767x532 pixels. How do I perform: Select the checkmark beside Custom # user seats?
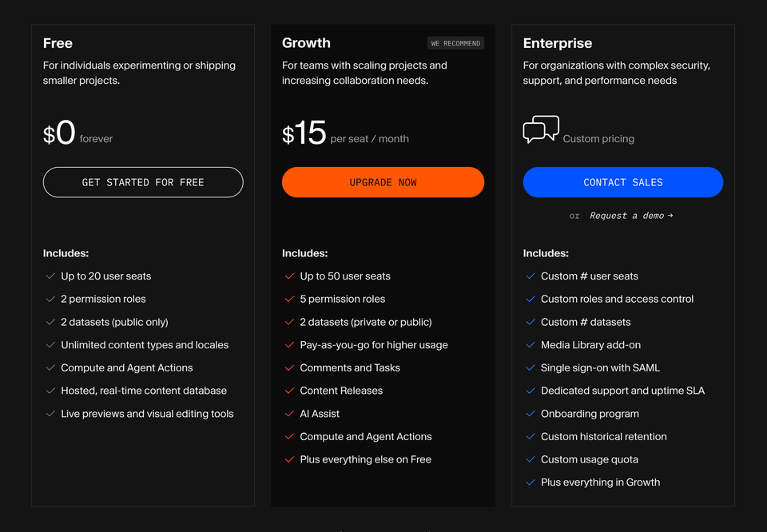[x=529, y=276]
